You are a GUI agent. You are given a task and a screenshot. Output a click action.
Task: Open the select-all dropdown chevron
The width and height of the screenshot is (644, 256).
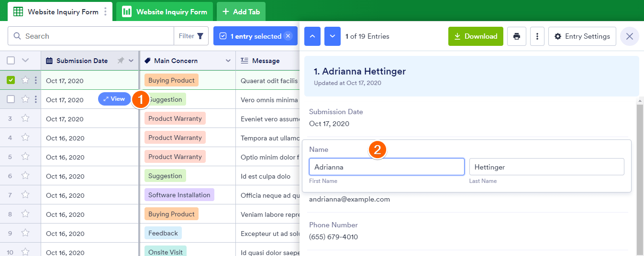tap(25, 61)
